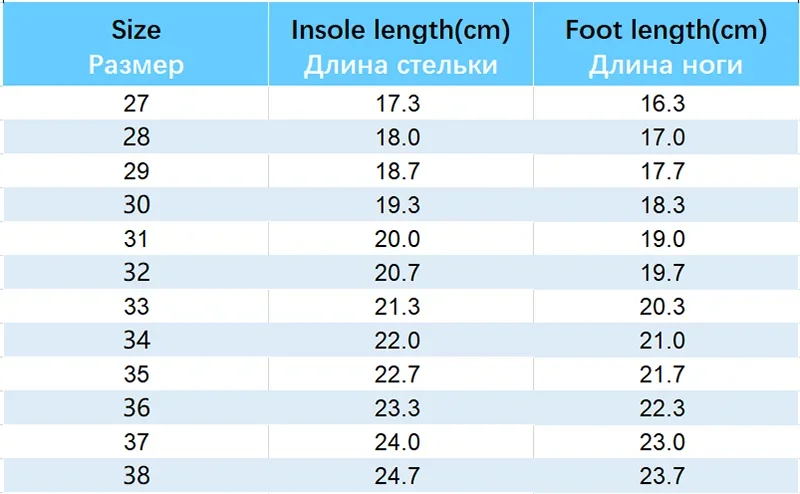Click the Size column header
The height and width of the screenshot is (494, 800).
(x=136, y=44)
